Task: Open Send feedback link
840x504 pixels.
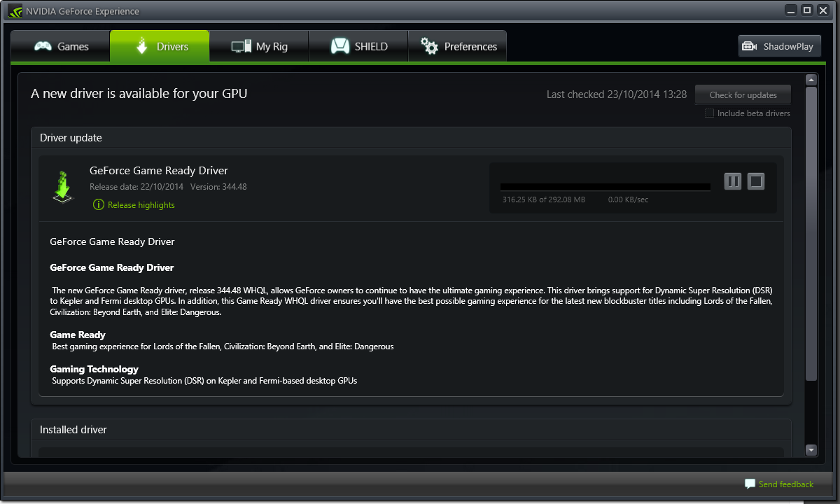Action: coord(786,484)
